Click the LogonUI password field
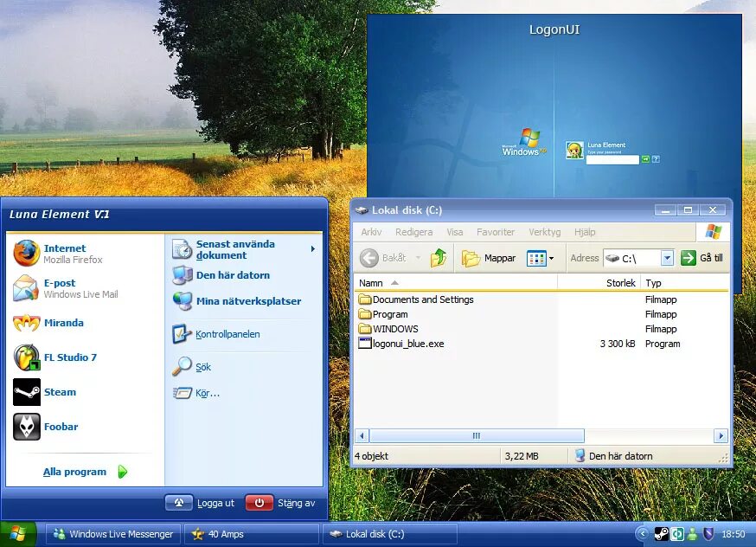Screen dimensions: 756x547 [x=612, y=159]
